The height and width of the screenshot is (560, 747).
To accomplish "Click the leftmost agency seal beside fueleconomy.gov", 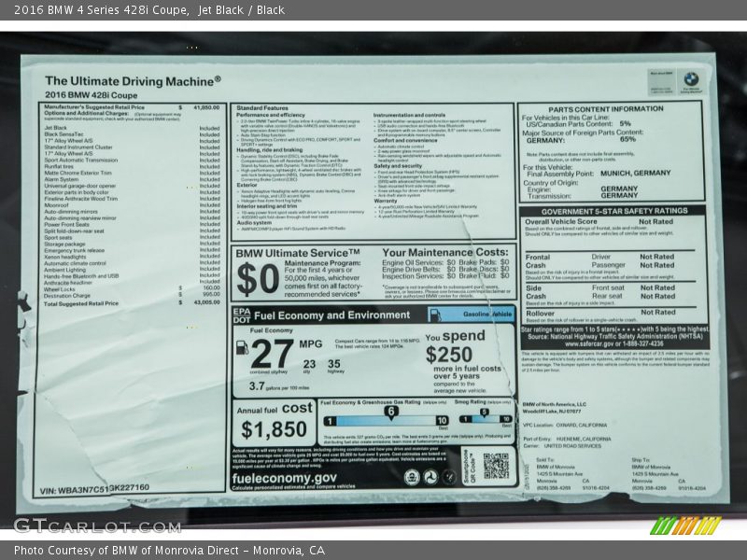I will [x=412, y=477].
